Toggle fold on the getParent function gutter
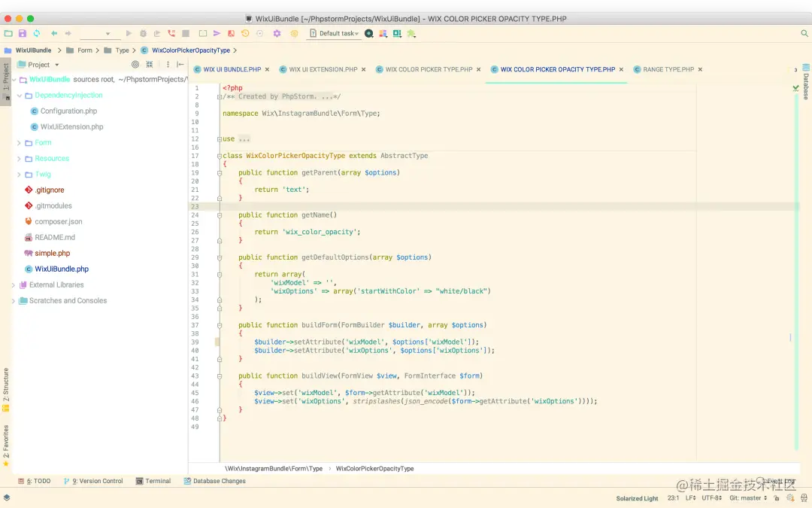 220,172
